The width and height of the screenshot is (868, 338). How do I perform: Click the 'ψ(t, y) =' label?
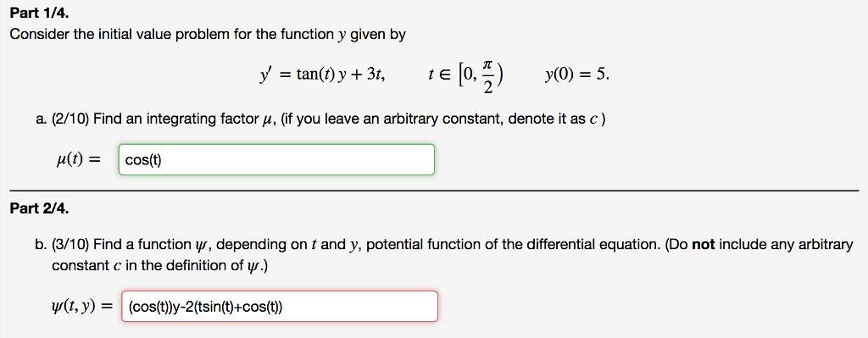(x=81, y=306)
